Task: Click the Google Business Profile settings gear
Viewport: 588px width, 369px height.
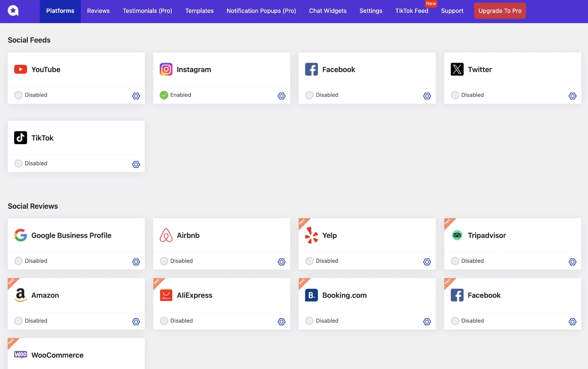Action: tap(136, 262)
